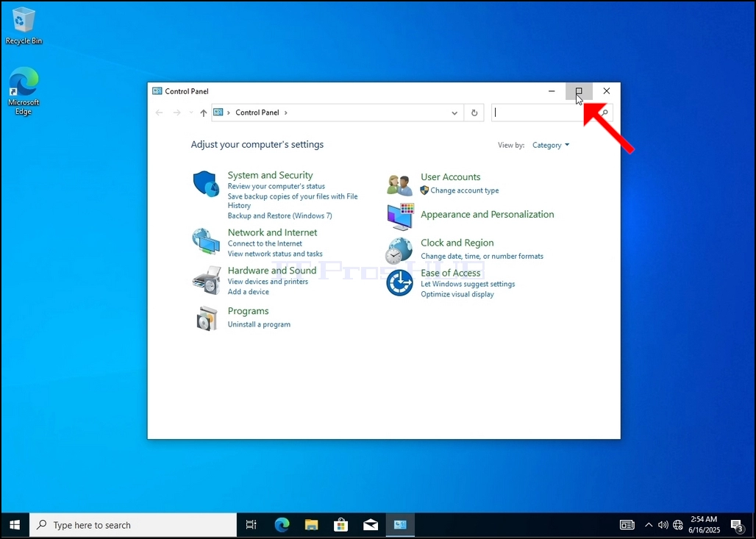Expand the Control Panel breadcrumb chevron
756x539 pixels.
pyautogui.click(x=286, y=113)
